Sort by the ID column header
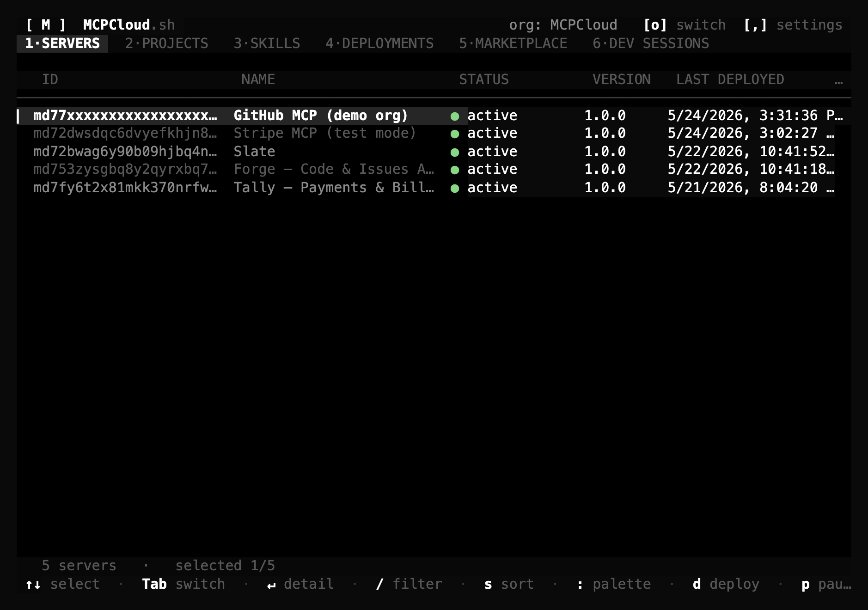The height and width of the screenshot is (610, 868). click(50, 79)
